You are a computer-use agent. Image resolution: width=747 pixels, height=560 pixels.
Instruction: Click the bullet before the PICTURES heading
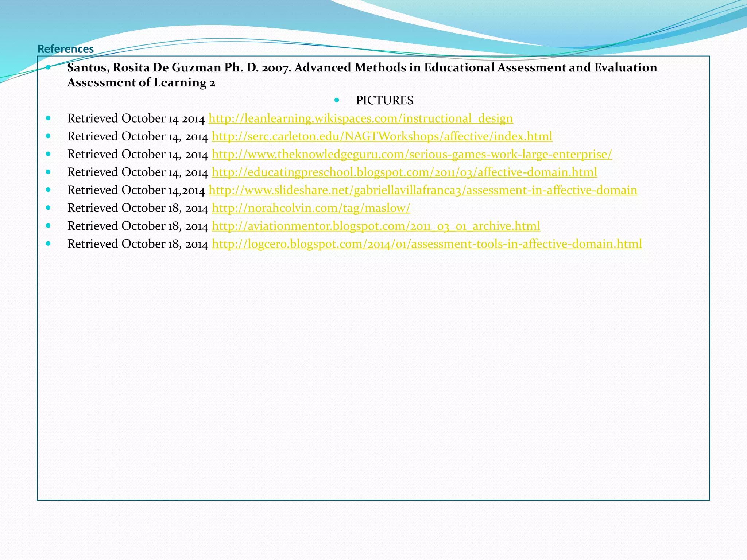[336, 100]
